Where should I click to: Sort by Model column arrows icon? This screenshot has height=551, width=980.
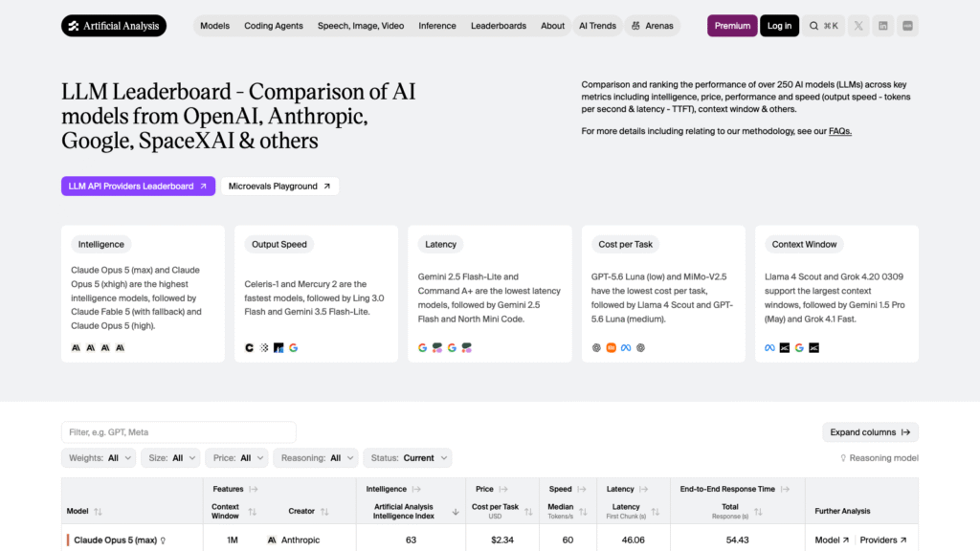[99, 511]
